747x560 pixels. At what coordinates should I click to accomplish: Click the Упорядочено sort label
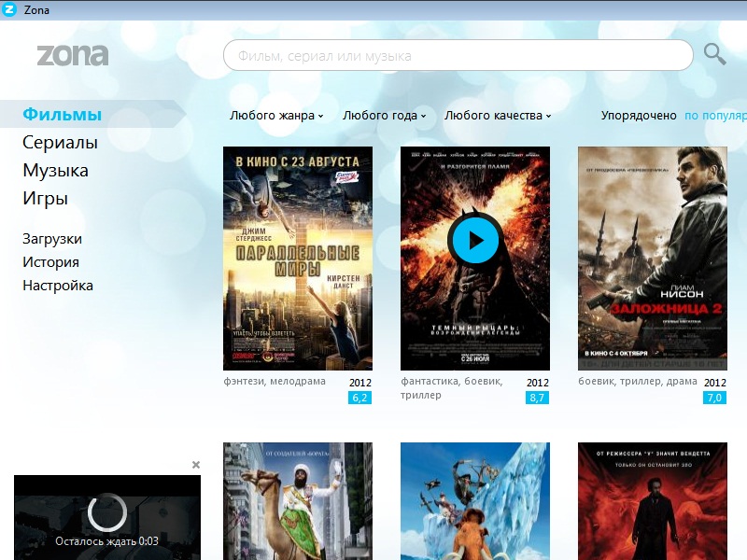click(x=639, y=115)
